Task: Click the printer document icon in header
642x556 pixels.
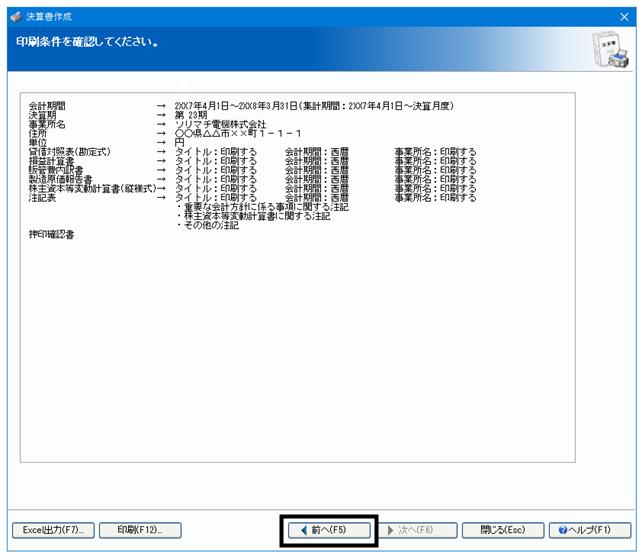Action: tap(611, 49)
